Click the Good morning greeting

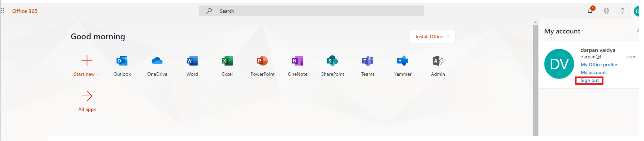point(98,37)
